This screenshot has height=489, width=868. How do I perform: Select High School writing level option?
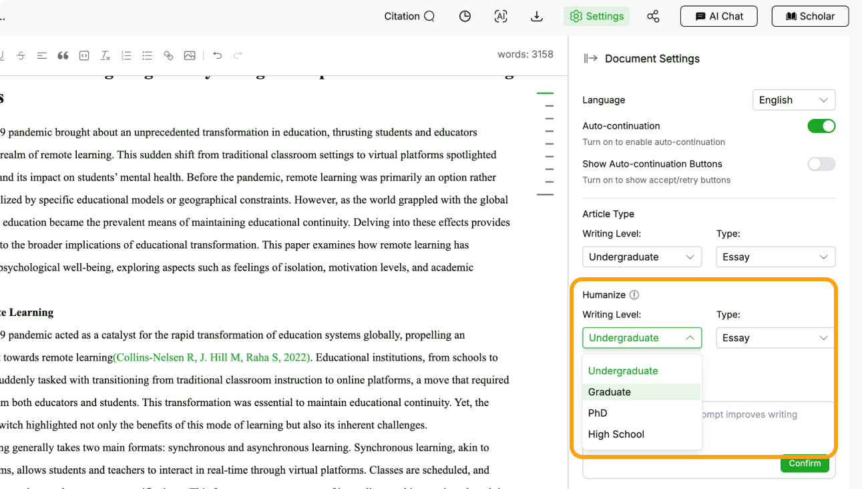[642, 434]
